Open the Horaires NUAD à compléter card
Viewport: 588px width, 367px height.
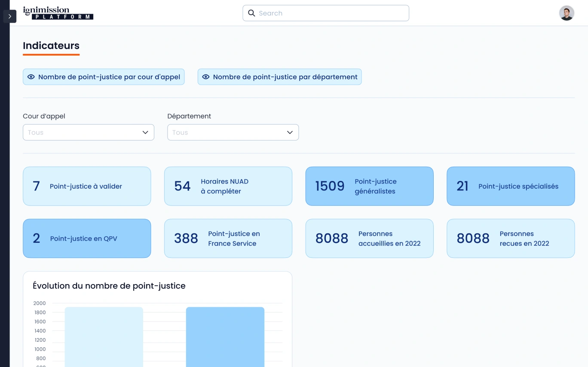pyautogui.click(x=228, y=186)
